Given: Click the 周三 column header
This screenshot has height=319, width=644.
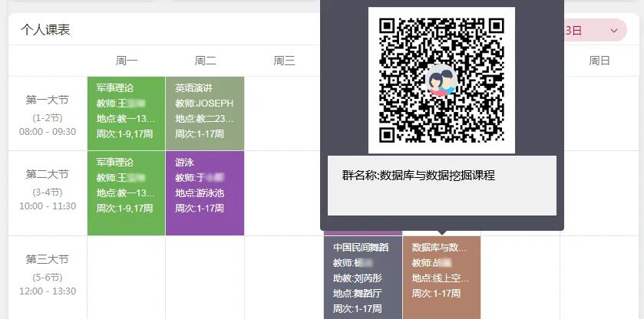Looking at the screenshot, I should click(x=284, y=61).
